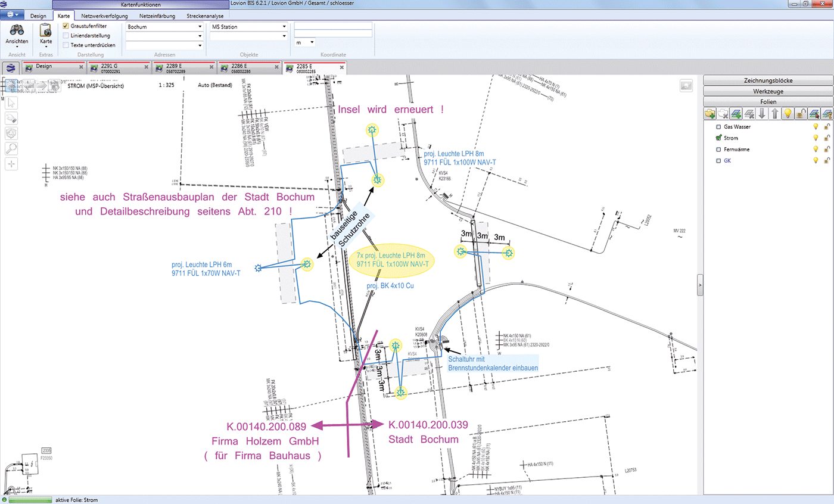Viewport: 834px width, 504px height.
Task: Enable the Liniendarstellung checkbox
Action: click(66, 36)
